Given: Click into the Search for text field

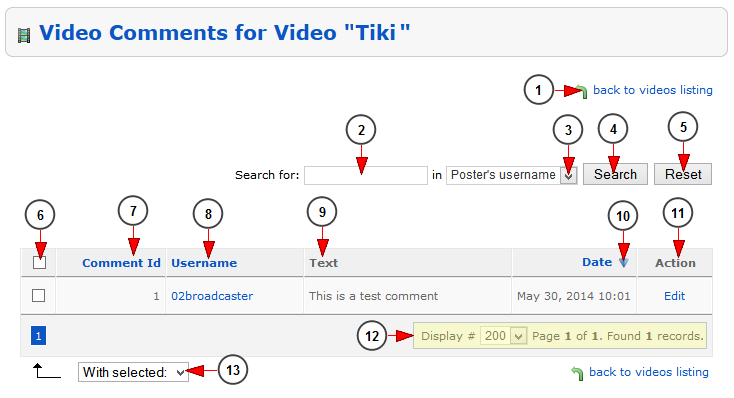Looking at the screenshot, I should pos(366,175).
